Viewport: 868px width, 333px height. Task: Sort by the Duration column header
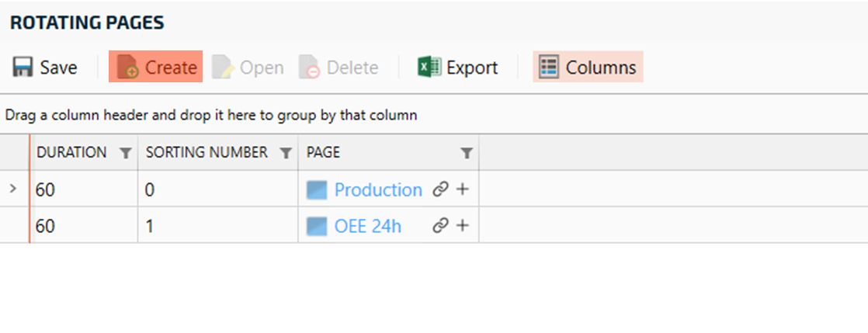(x=71, y=153)
